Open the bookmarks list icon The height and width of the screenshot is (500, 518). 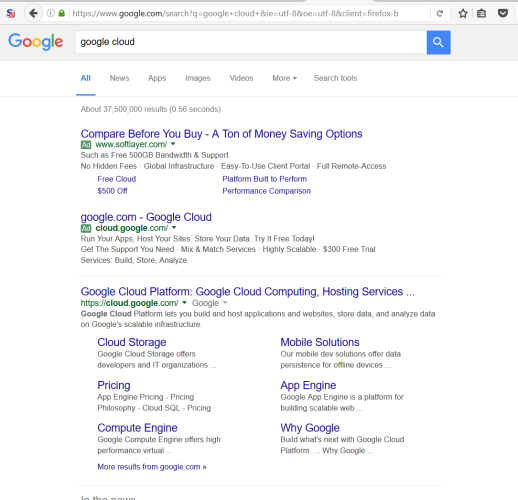coord(481,13)
